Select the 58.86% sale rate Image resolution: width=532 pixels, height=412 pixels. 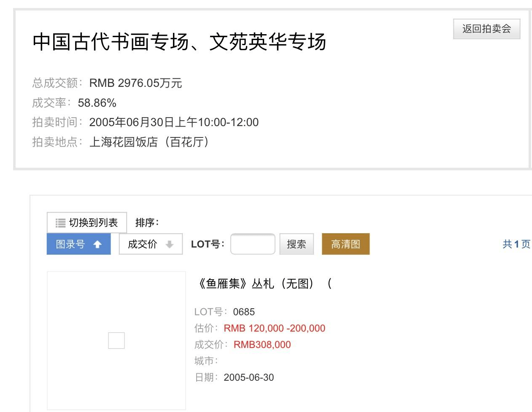click(x=97, y=103)
